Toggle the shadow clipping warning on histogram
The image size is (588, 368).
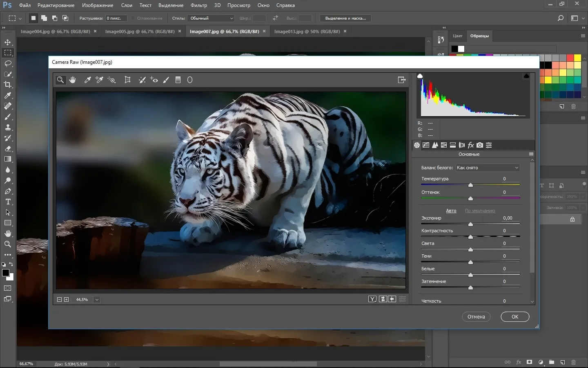[420, 76]
